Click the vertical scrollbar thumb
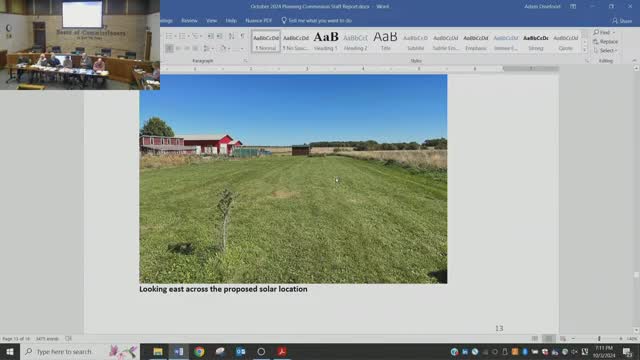 (x=636, y=276)
